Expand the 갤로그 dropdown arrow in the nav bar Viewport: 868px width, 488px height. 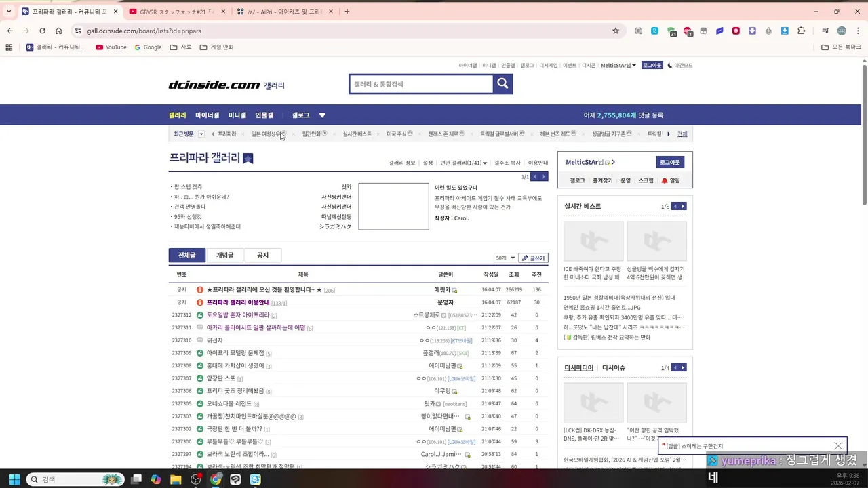coord(322,115)
